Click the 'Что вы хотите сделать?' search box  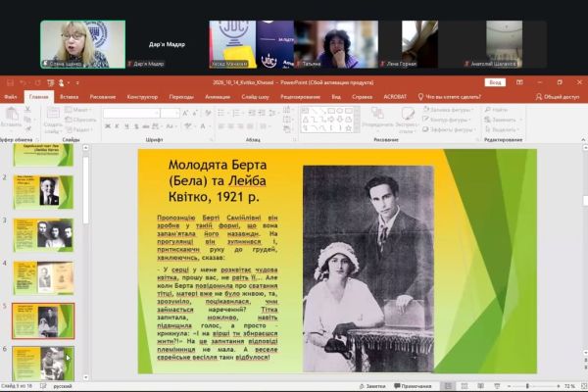point(449,97)
